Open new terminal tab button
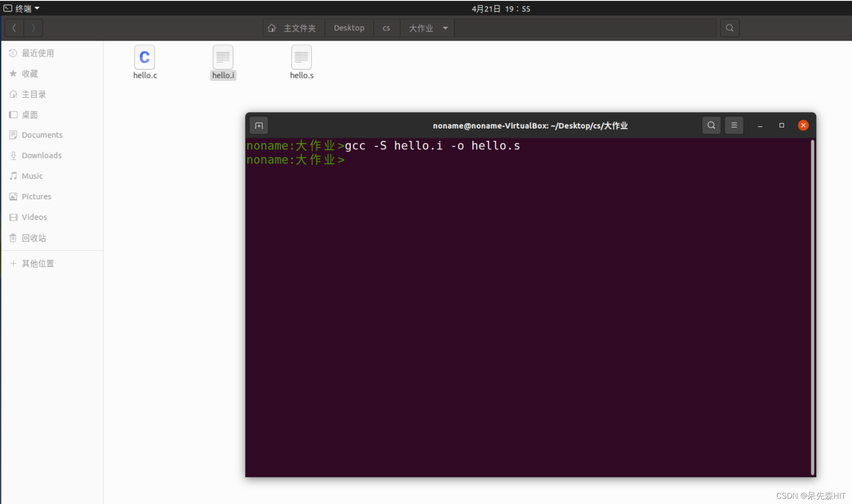The width and height of the screenshot is (852, 504). [x=259, y=125]
